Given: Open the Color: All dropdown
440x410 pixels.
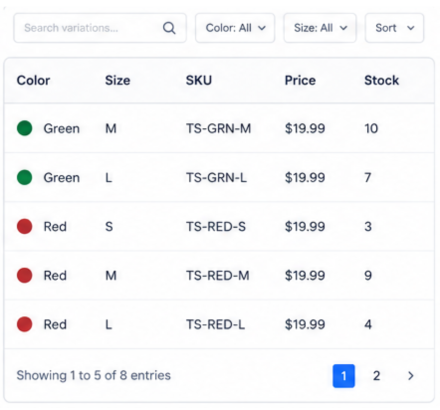Looking at the screenshot, I should click(235, 28).
